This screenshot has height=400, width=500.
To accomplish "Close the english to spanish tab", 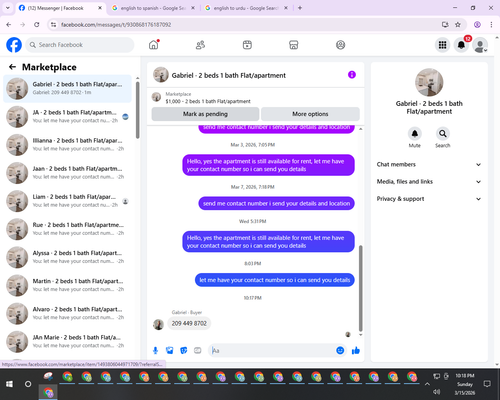I will (x=193, y=8).
